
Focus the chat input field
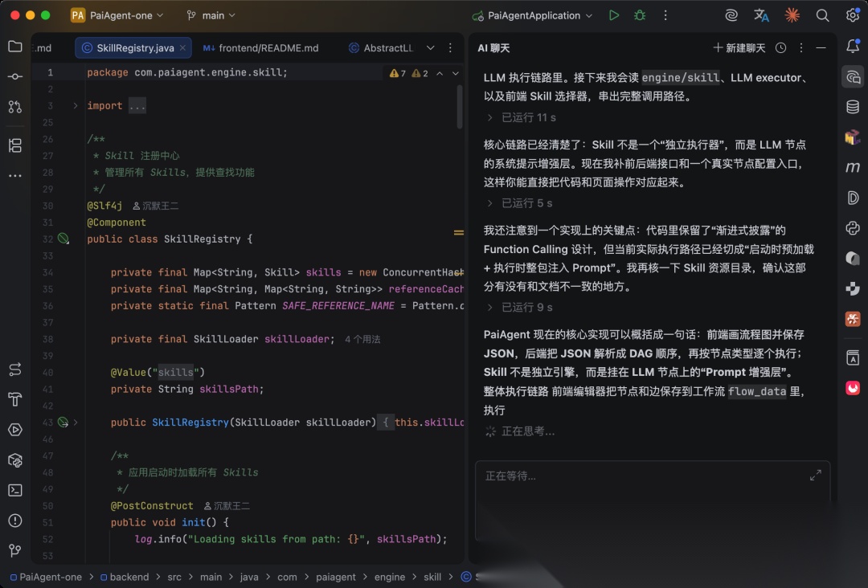[x=653, y=500]
